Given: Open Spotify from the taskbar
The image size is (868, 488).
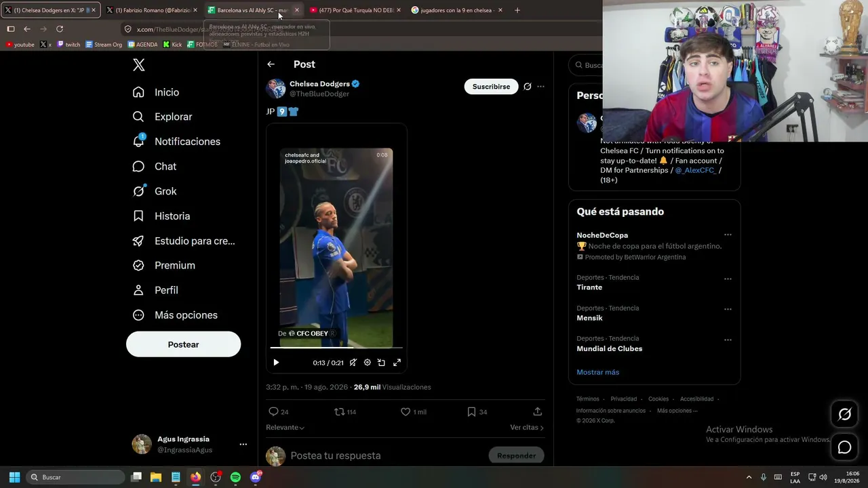Looking at the screenshot, I should pyautogui.click(x=235, y=477).
